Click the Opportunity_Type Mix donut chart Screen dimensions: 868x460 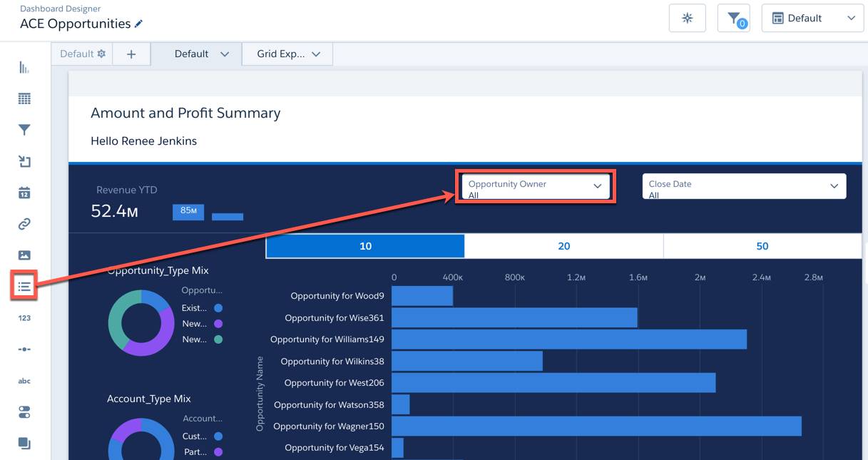point(141,323)
